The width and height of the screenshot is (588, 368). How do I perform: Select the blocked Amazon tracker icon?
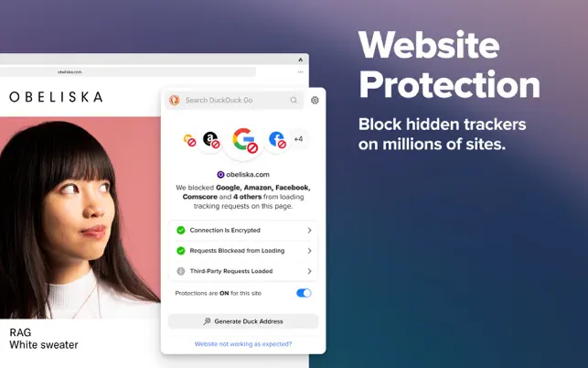pos(210,140)
